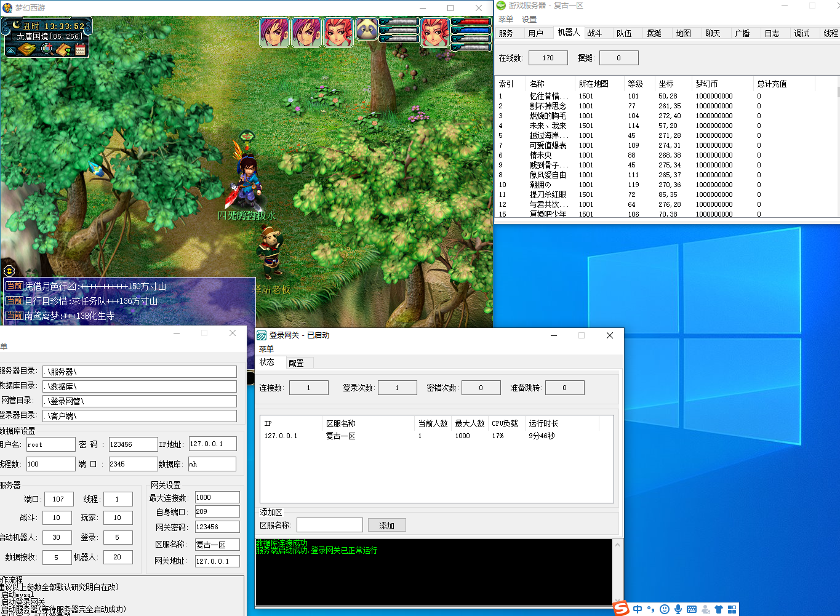The height and width of the screenshot is (616, 840).
Task: Open the player character portrait beside the red health bar
Action: click(434, 33)
